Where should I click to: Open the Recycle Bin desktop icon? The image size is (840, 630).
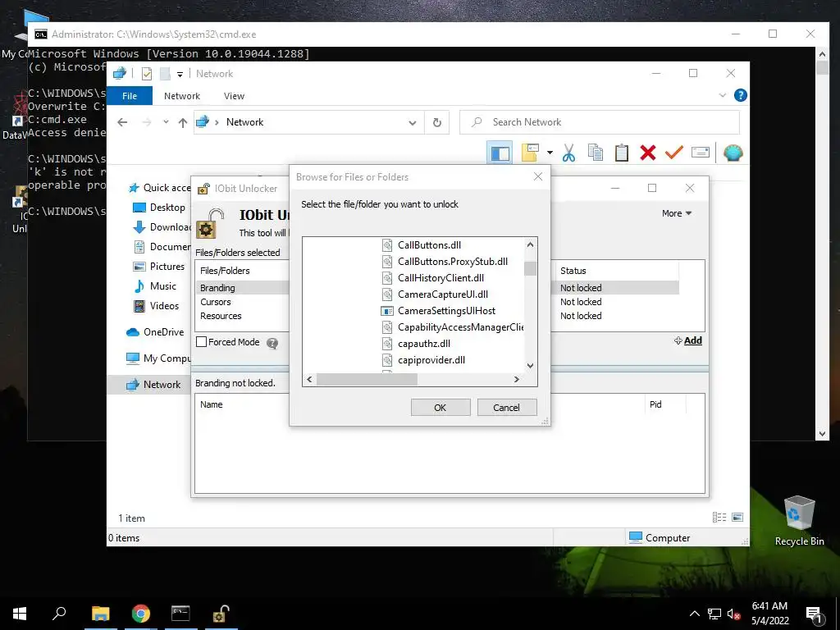(799, 520)
